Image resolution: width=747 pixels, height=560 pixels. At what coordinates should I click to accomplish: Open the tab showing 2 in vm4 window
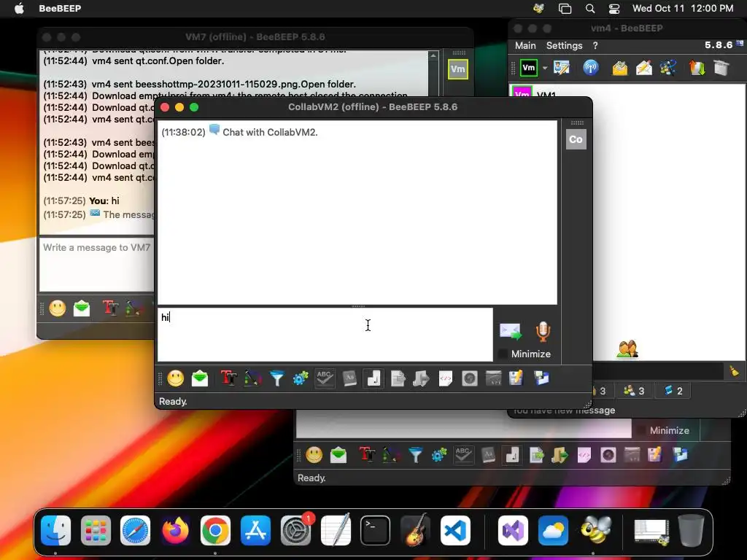coord(673,391)
